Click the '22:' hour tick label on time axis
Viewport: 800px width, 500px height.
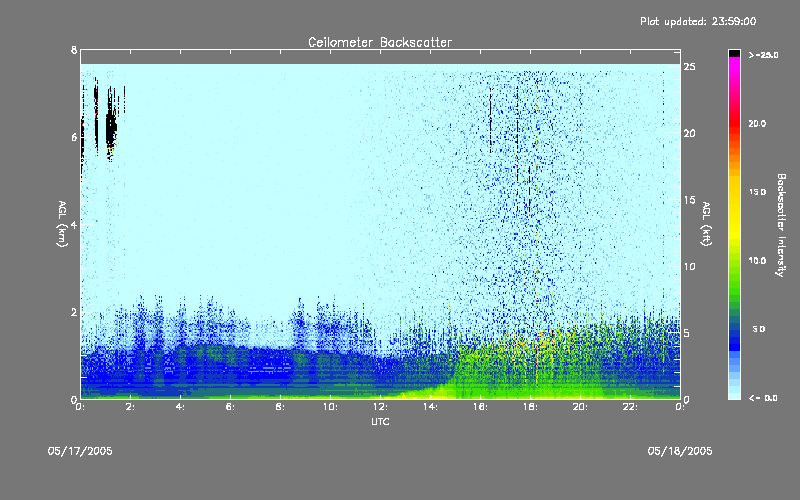coord(630,407)
